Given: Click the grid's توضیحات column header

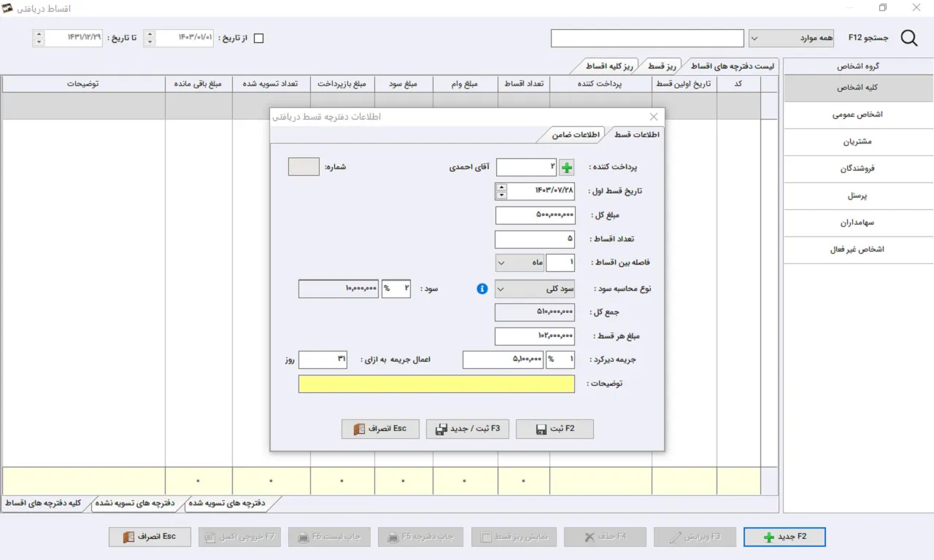Looking at the screenshot, I should point(83,84).
